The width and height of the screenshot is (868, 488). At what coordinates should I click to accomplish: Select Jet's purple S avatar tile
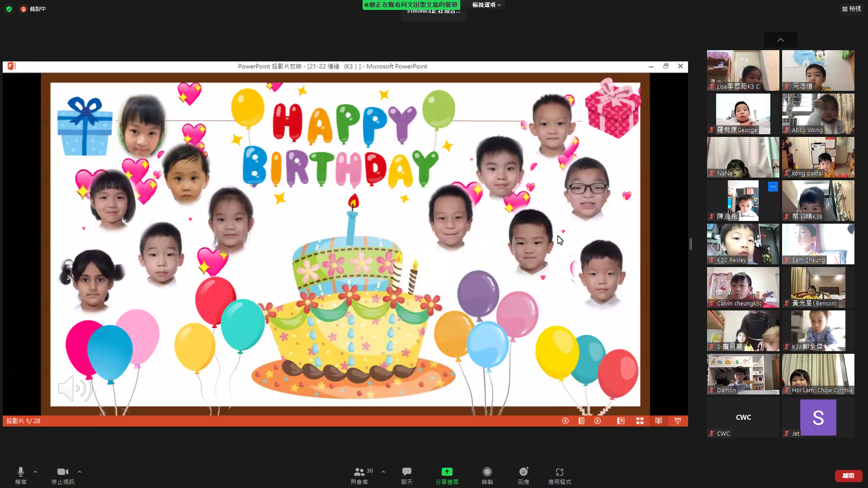[x=818, y=418]
